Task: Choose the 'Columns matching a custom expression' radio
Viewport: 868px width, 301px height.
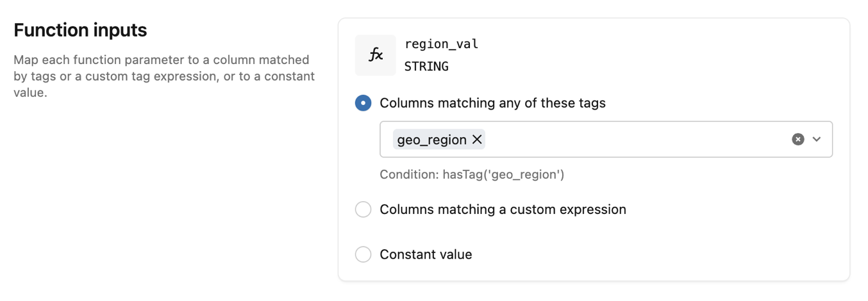Action: coord(363,209)
